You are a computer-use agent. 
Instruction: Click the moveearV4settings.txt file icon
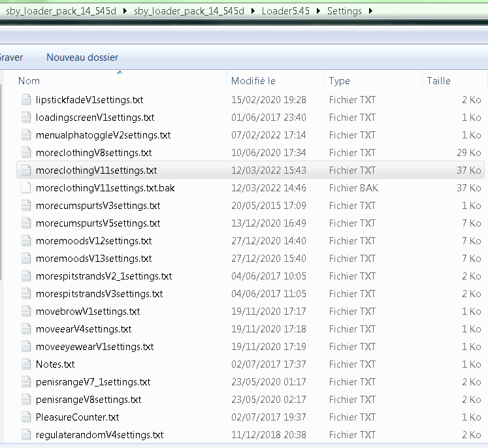pos(26,329)
